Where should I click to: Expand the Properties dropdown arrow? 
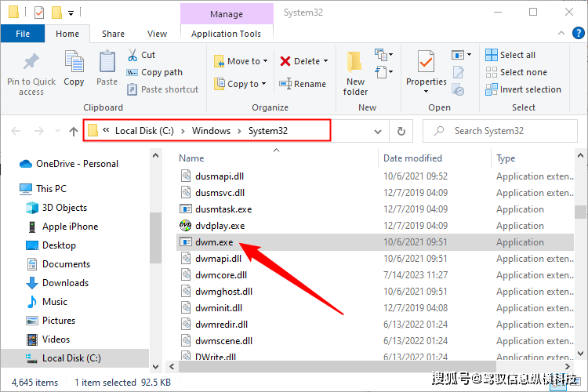pos(426,92)
